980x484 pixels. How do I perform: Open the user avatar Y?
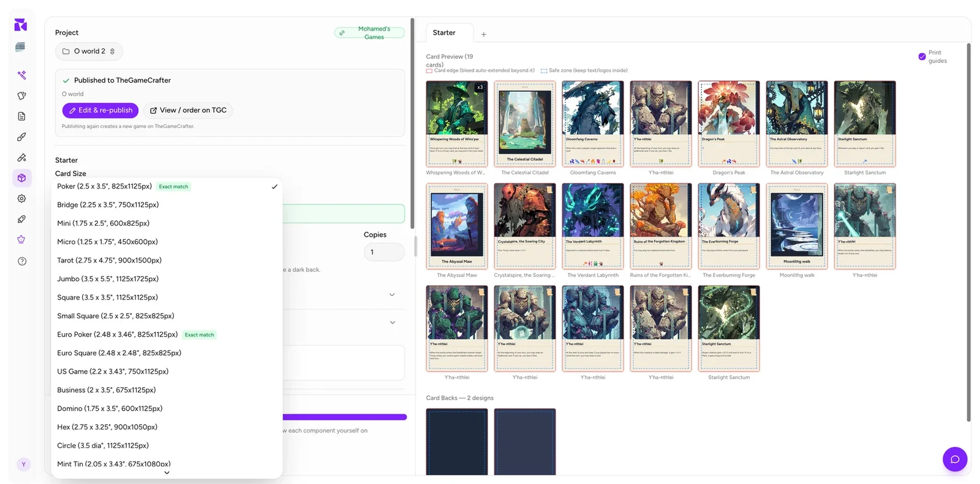click(23, 464)
